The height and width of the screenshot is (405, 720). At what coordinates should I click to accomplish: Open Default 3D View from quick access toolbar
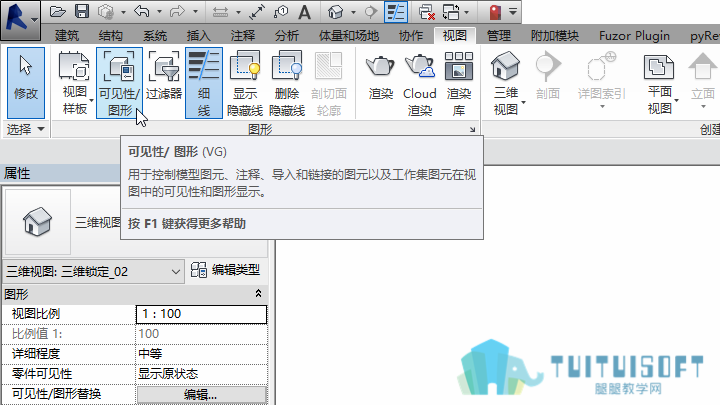click(x=336, y=12)
